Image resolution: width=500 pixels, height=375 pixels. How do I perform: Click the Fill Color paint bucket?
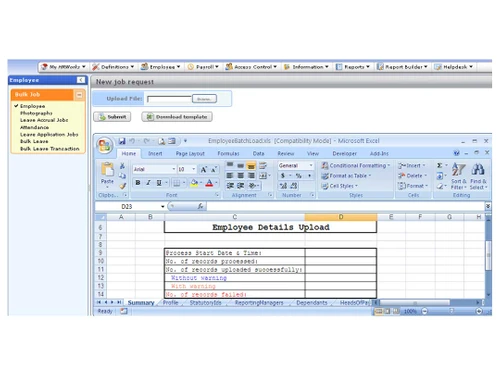(194, 183)
